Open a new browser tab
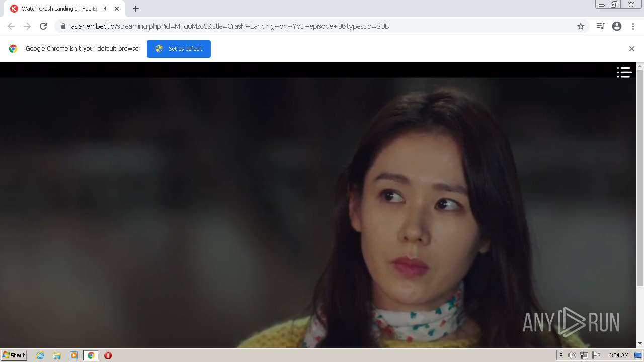Screen dimensions: 644x362 coord(136,9)
